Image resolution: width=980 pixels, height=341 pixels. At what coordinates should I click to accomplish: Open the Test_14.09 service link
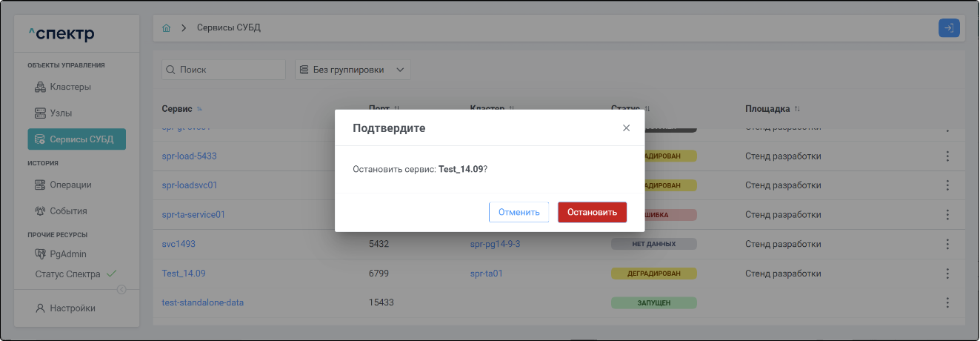[x=184, y=274]
